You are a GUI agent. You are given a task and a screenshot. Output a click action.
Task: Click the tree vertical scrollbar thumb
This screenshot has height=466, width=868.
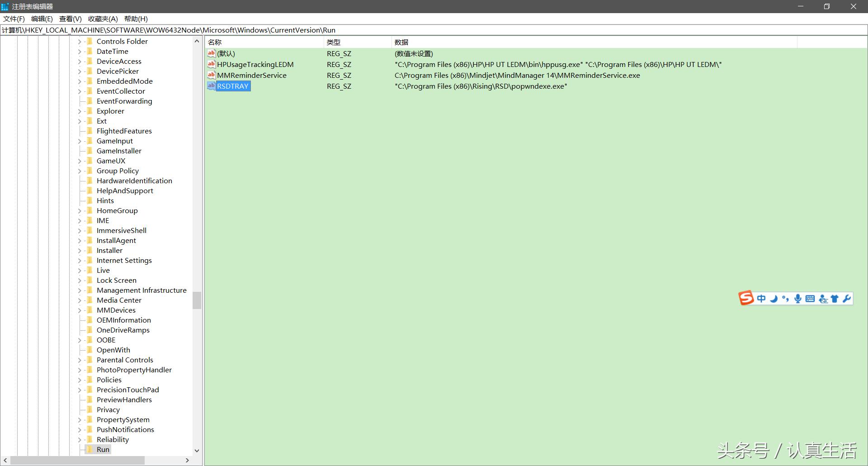click(x=197, y=300)
